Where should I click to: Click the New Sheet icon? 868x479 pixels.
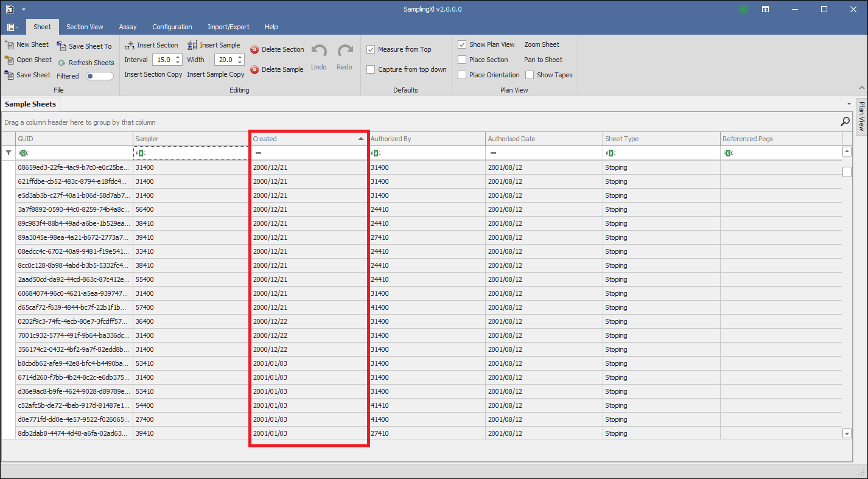9,44
